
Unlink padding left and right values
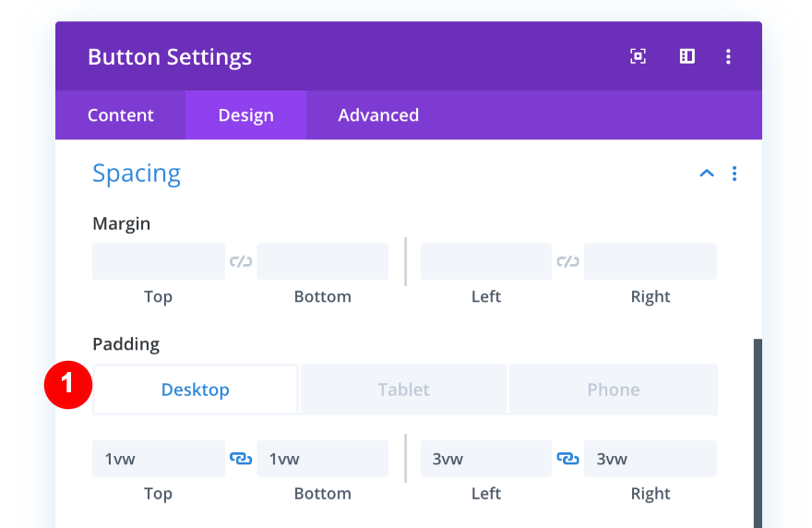pyautogui.click(x=567, y=458)
